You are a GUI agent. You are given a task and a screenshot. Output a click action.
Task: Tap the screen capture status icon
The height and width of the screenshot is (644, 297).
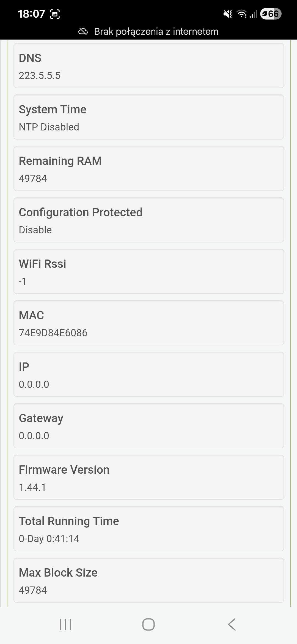(55, 14)
